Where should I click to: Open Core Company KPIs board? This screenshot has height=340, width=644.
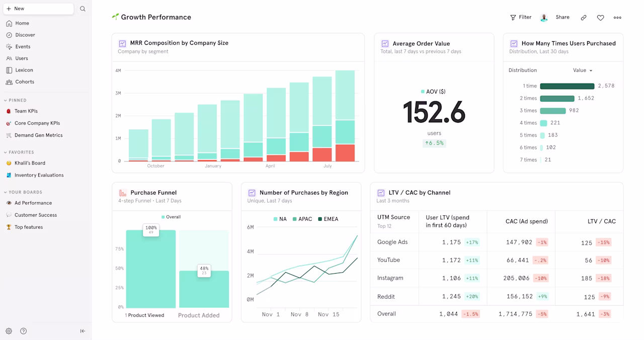tap(37, 123)
